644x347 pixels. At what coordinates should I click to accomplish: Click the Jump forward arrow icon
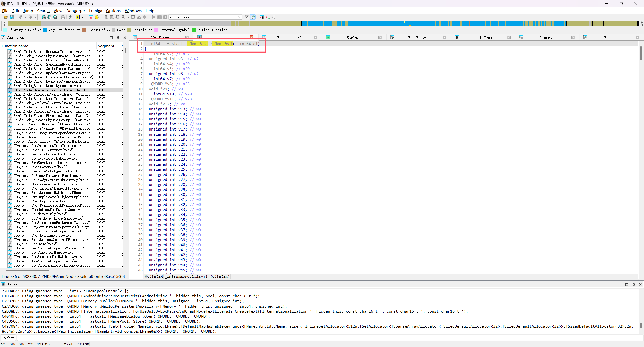point(31,17)
